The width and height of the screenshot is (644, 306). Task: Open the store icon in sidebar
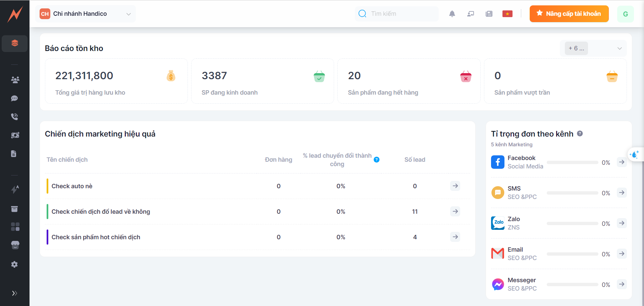point(15,245)
